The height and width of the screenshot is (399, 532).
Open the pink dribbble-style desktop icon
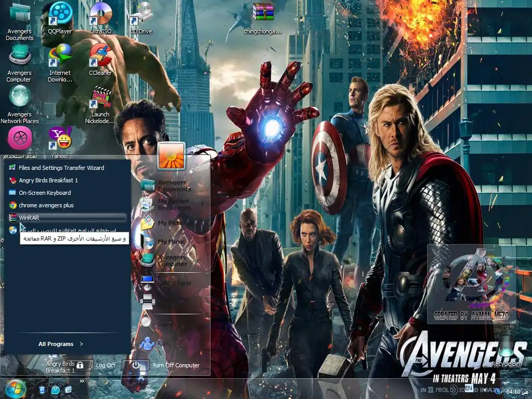click(20, 138)
